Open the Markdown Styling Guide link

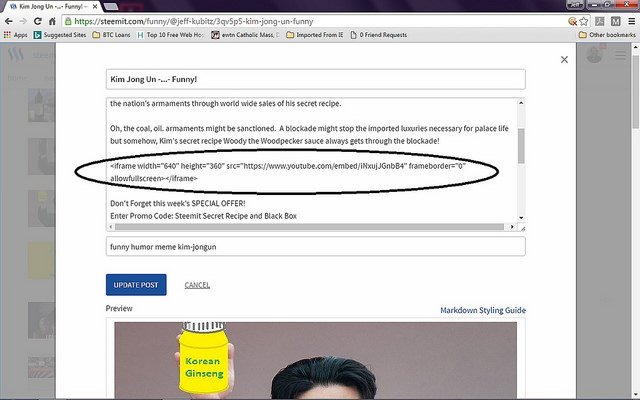(x=483, y=310)
